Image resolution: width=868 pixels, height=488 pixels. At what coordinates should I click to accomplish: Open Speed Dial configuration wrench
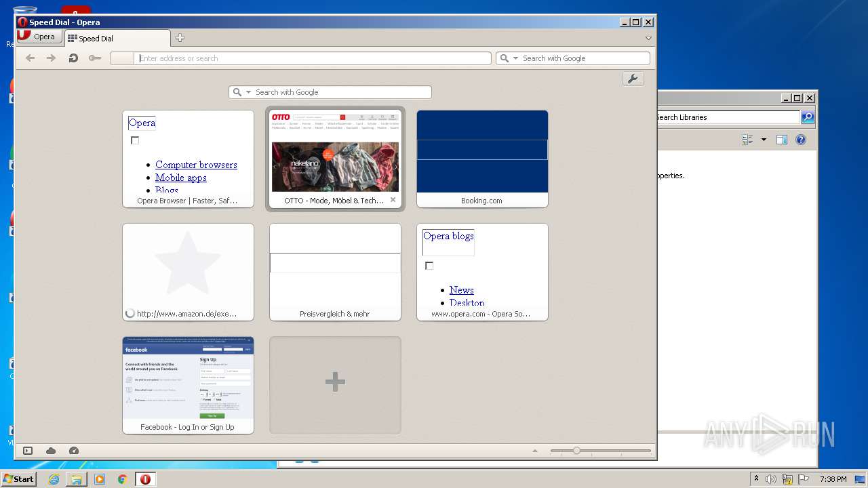[633, 79]
